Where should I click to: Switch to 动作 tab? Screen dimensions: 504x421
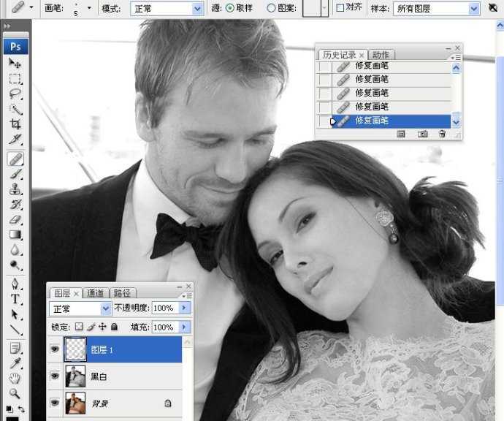click(381, 55)
